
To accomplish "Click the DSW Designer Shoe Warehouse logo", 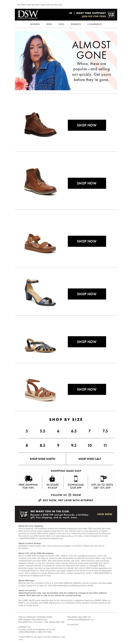I will tap(28, 15).
